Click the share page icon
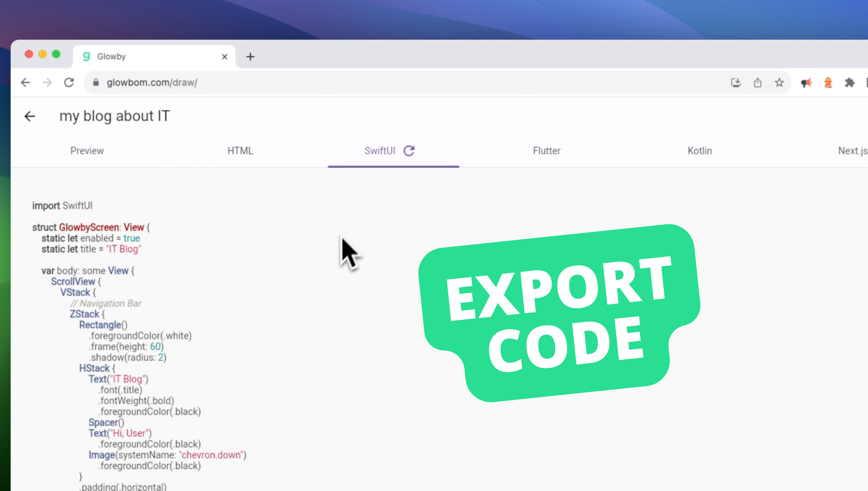The width and height of the screenshot is (868, 491). 757,83
